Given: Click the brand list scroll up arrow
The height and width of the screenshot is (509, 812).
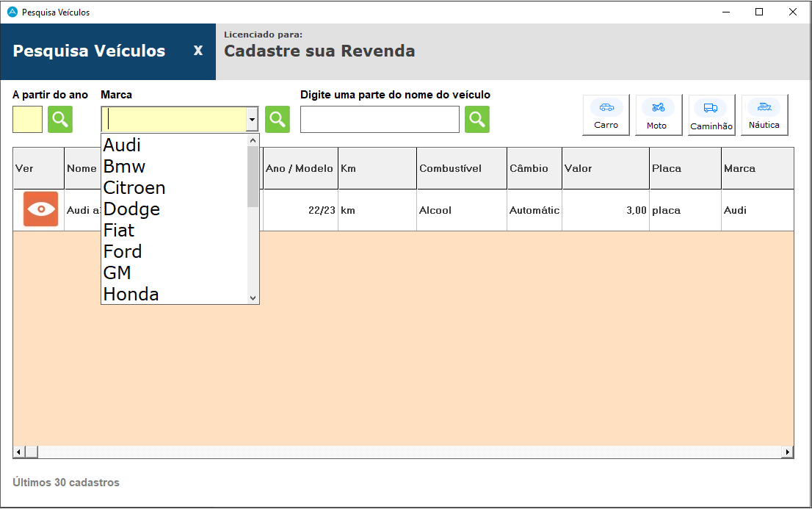Looking at the screenshot, I should (253, 140).
